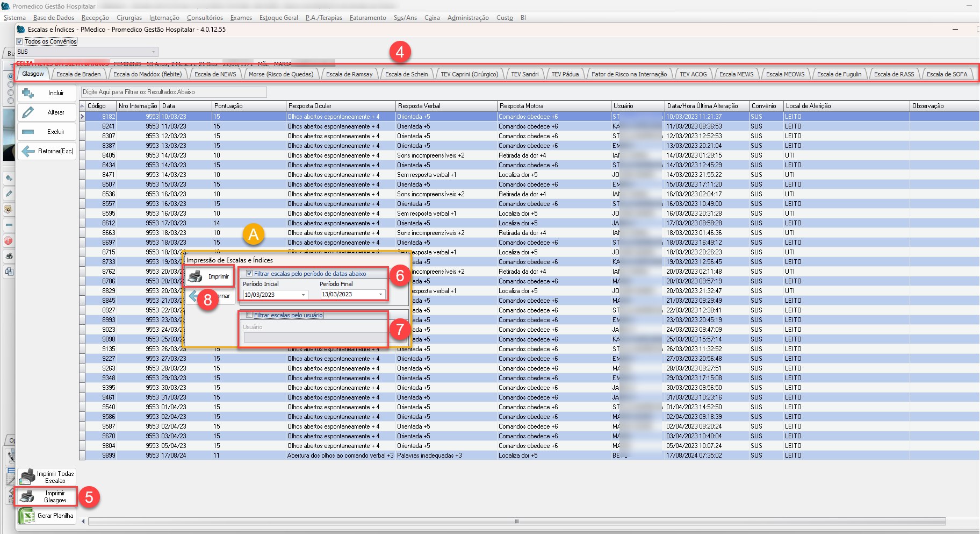The image size is (980, 534).
Task: Click the Resposta Verbal column header
Action: (x=419, y=106)
